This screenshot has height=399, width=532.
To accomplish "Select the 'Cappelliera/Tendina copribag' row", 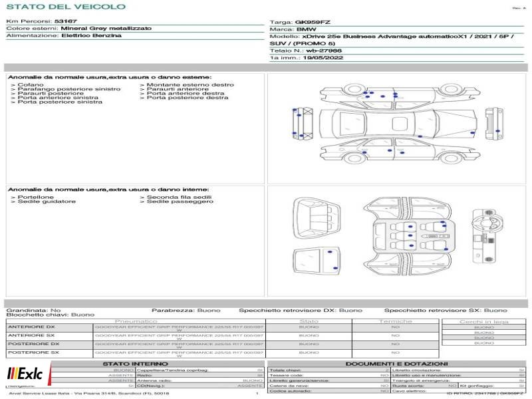I will pyautogui.click(x=200, y=370).
